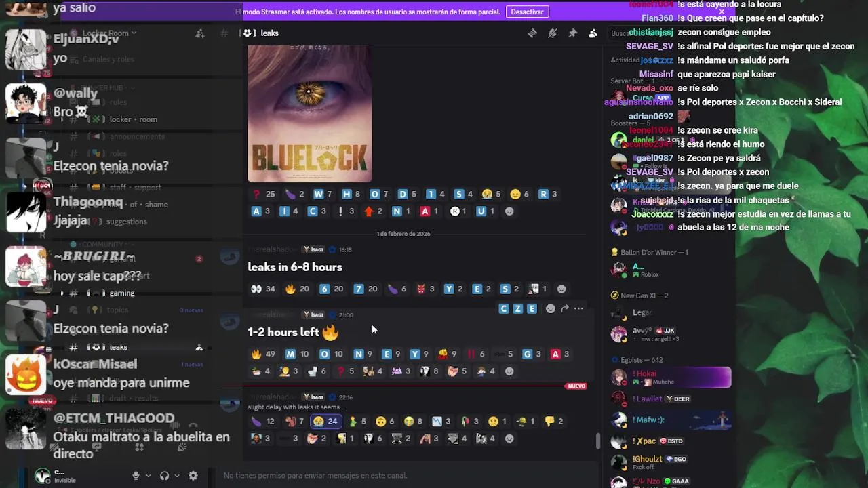This screenshot has height=488, width=868.
Task: Add a reaction below the 'slight delay' message
Action: pos(509,439)
